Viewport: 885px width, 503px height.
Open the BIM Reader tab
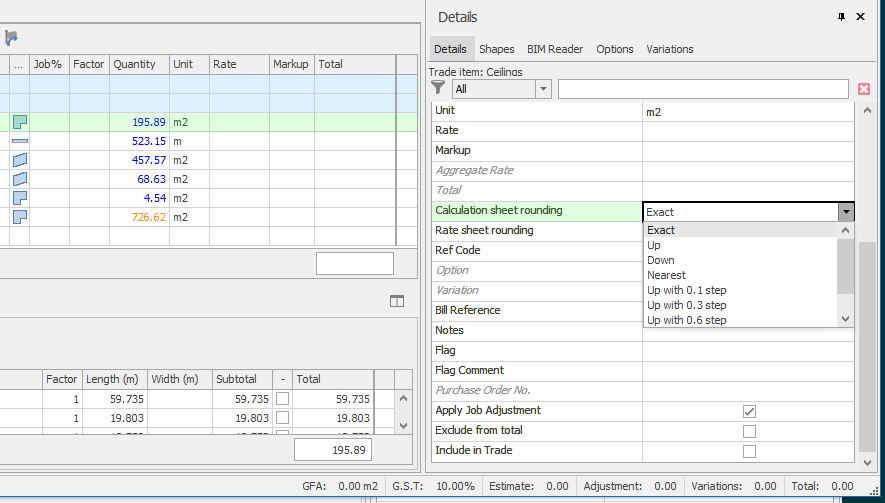(x=555, y=49)
